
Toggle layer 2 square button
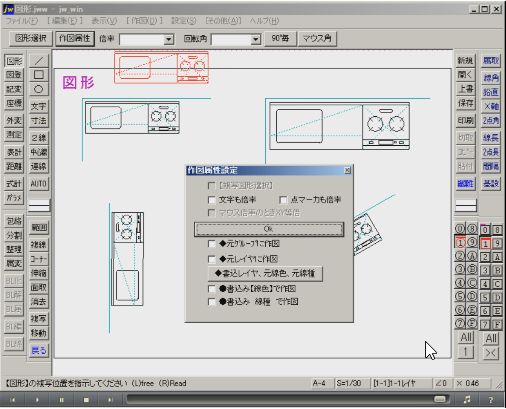coord(485,257)
